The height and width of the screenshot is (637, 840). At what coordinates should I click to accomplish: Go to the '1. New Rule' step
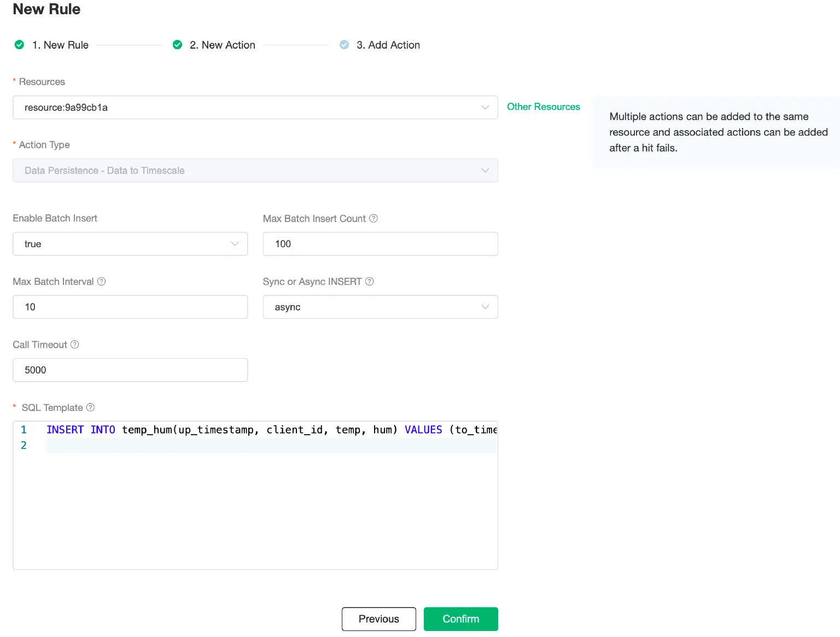60,45
